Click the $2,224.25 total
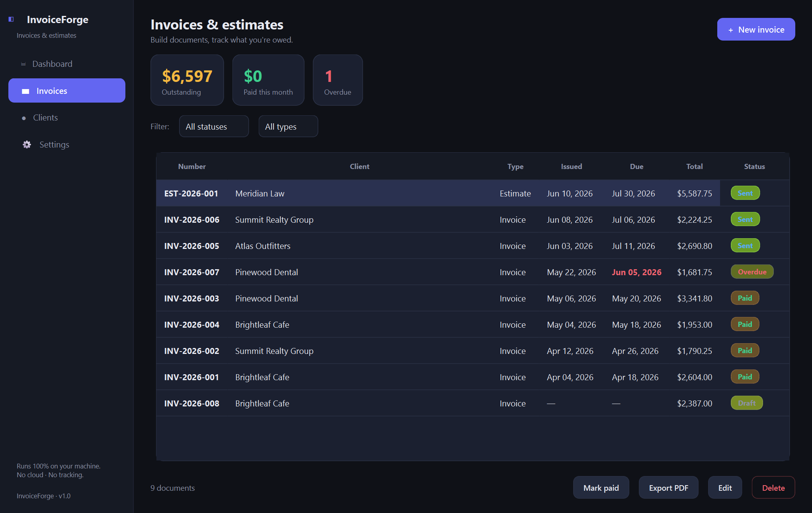Screen dimensions: 812x513 coord(694,220)
